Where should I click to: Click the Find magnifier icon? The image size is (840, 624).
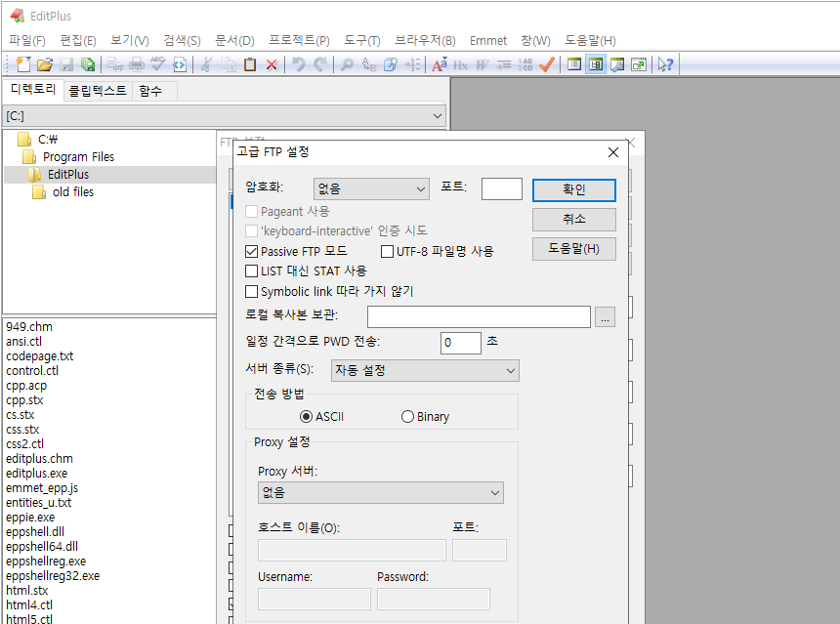pos(347,64)
